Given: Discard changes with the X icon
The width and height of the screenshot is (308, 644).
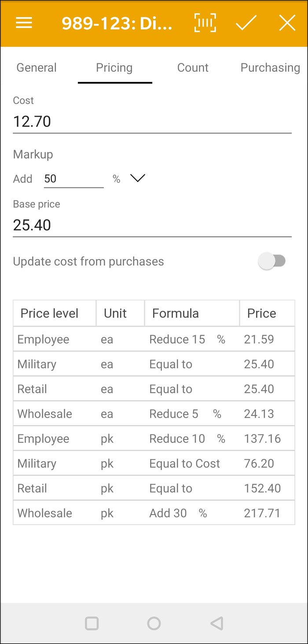Looking at the screenshot, I should click(x=287, y=23).
